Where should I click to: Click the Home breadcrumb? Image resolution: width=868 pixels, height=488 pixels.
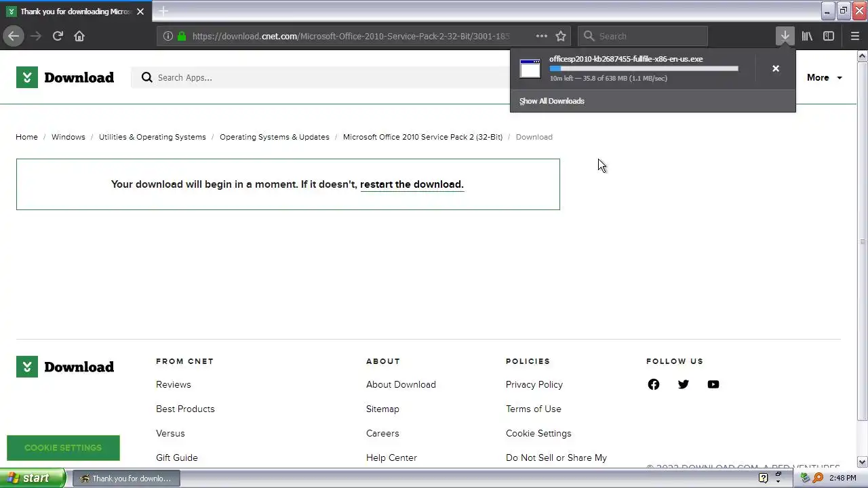[x=27, y=137]
